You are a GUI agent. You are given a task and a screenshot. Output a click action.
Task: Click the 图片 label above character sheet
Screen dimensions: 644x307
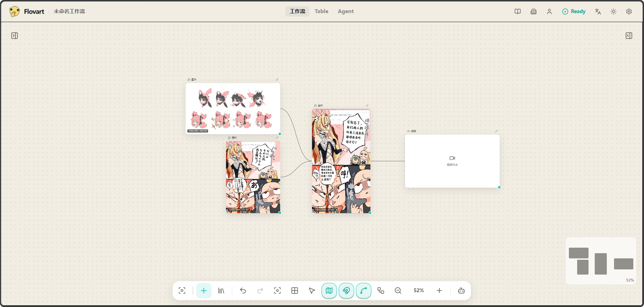[194, 80]
